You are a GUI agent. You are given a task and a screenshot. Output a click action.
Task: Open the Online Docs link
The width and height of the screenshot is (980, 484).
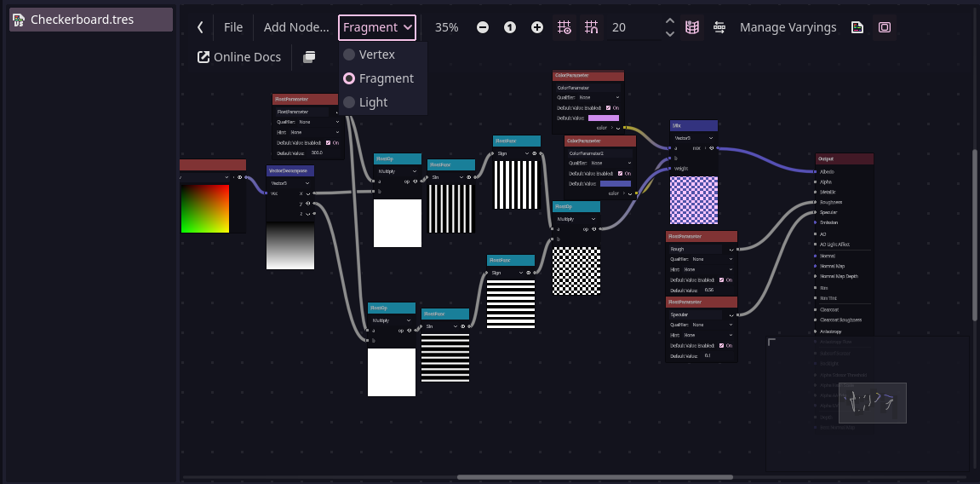[x=239, y=57]
